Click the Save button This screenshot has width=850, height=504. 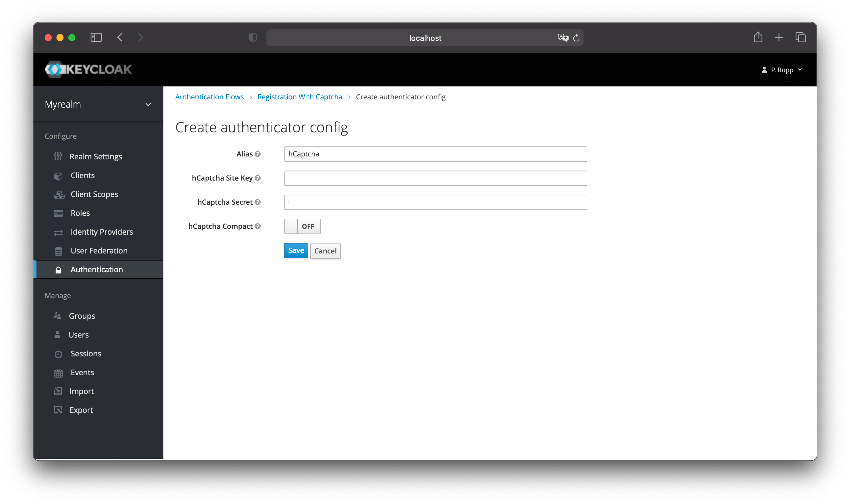coord(296,251)
